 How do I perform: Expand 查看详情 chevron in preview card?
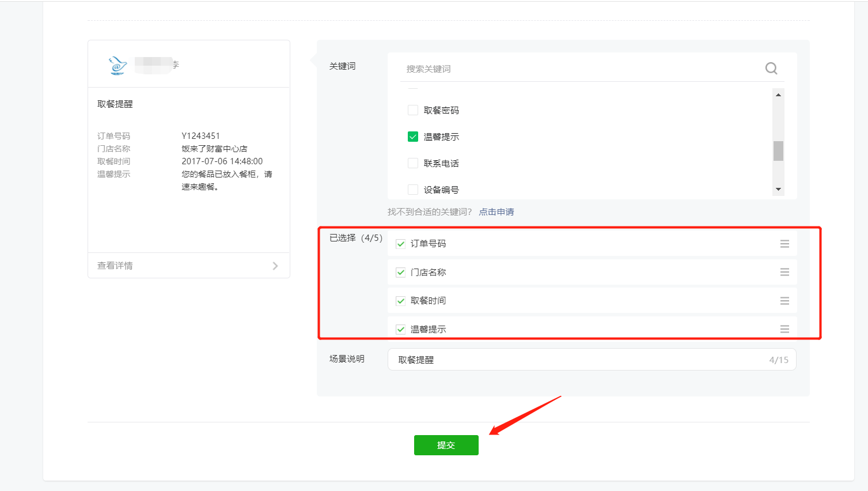point(275,266)
